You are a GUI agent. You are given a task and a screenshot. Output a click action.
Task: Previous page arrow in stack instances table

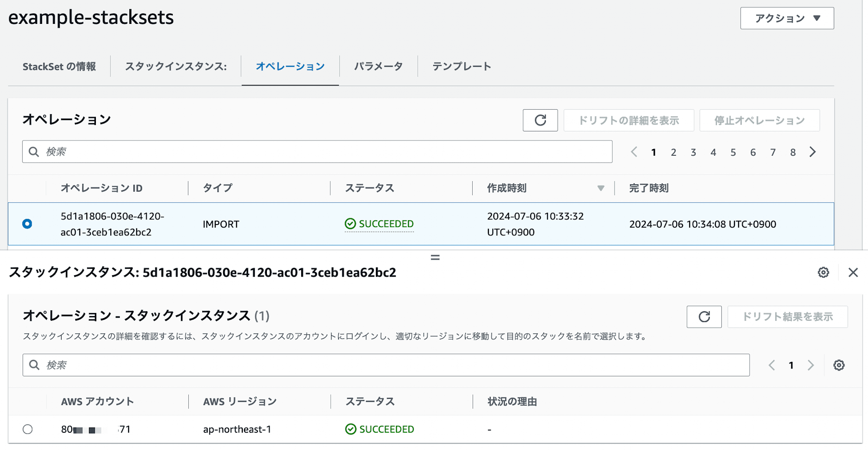pyautogui.click(x=772, y=365)
